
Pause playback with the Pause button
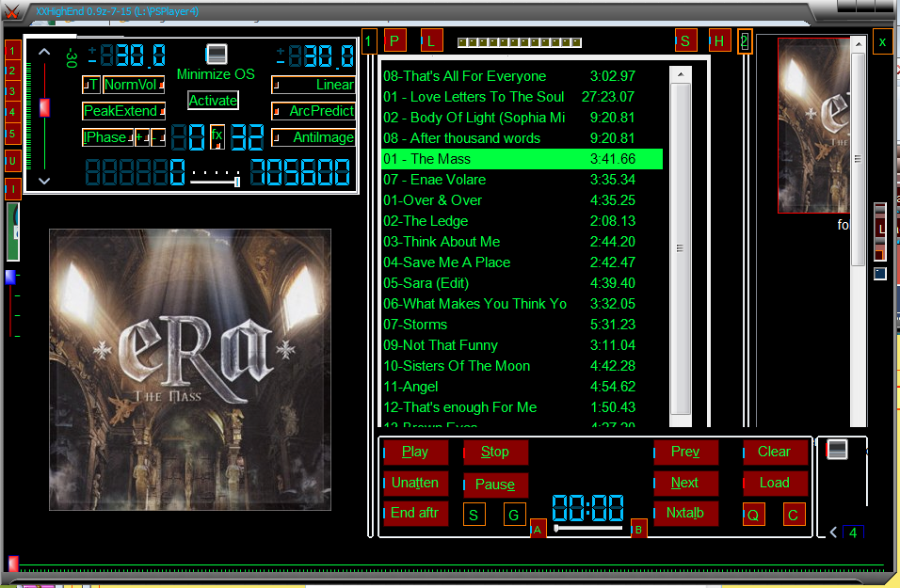click(495, 485)
